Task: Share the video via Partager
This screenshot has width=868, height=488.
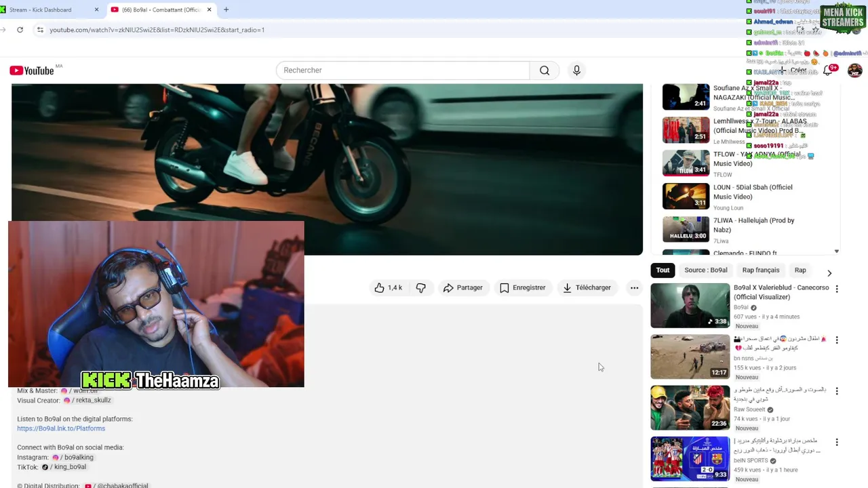Action: click(x=462, y=288)
